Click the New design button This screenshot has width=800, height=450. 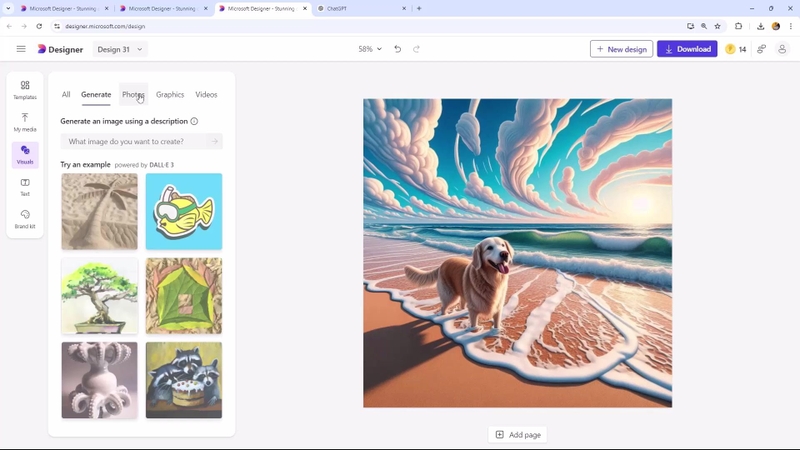tap(621, 49)
